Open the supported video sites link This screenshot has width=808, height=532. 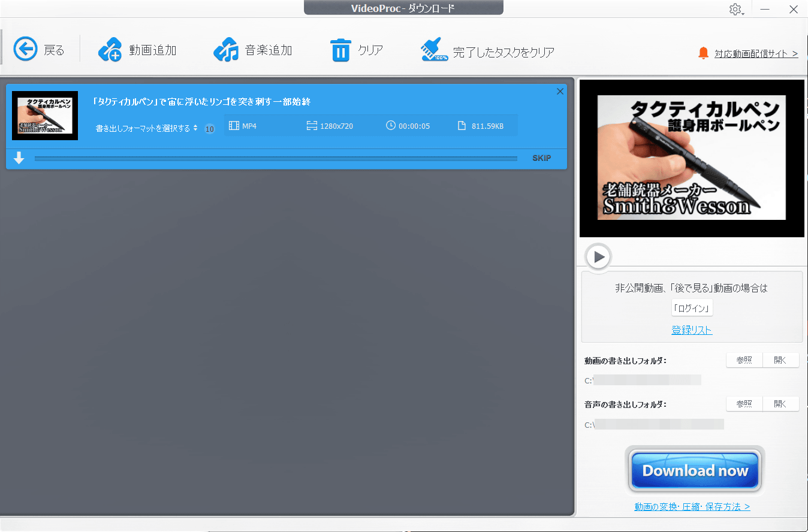[756, 53]
